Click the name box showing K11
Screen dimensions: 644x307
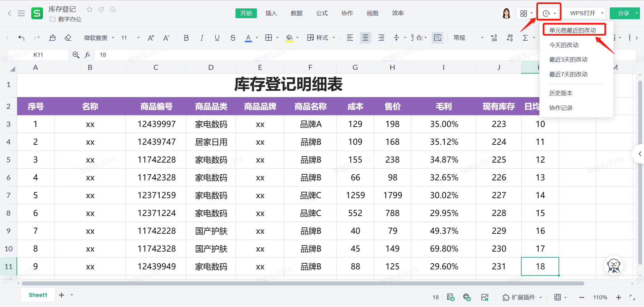[x=38, y=55]
